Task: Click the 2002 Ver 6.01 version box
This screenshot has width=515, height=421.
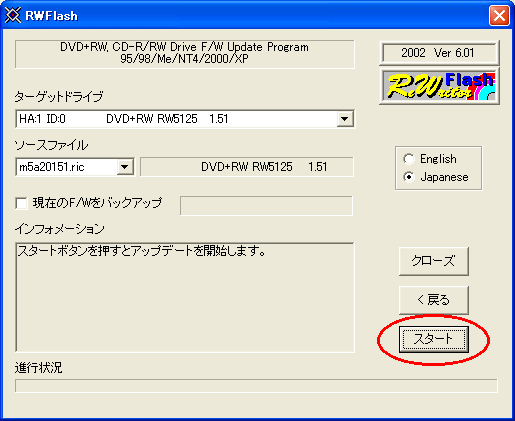Action: [439, 53]
